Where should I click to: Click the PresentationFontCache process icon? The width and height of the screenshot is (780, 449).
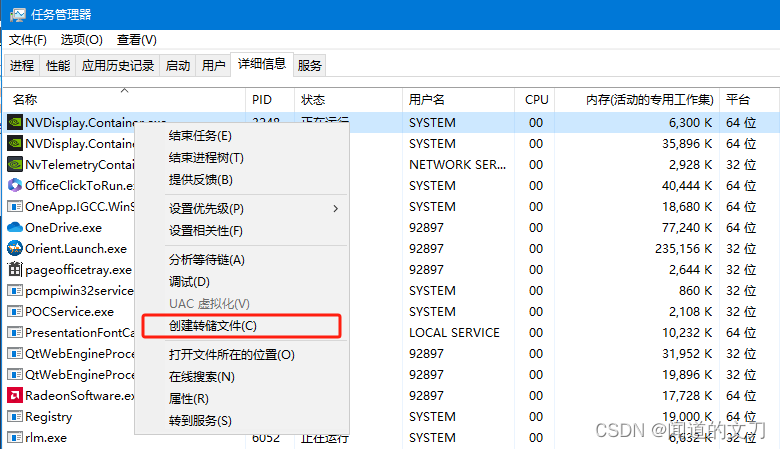coord(15,332)
